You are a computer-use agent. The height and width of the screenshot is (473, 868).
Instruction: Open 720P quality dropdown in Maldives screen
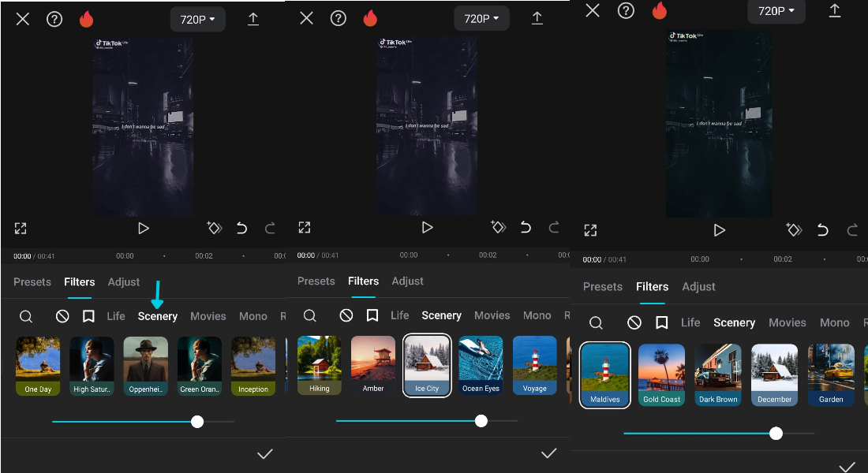click(776, 10)
